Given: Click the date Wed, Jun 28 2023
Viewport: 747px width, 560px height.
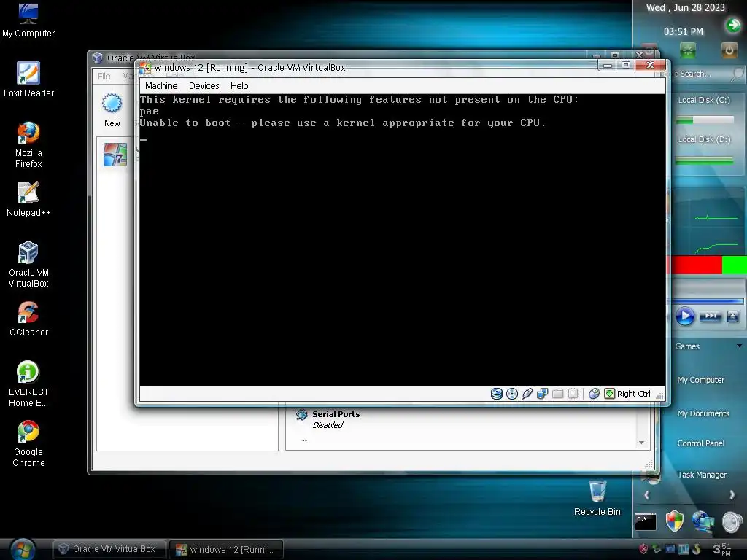Looking at the screenshot, I should [686, 7].
